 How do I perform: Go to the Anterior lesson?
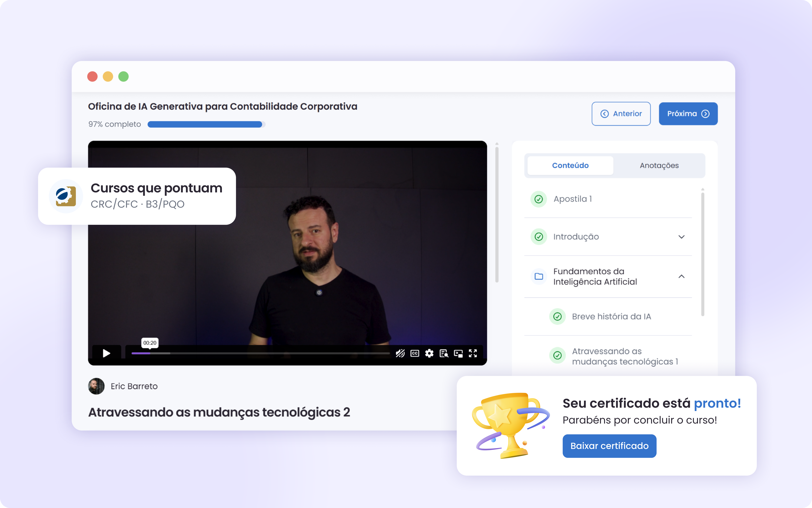point(621,114)
